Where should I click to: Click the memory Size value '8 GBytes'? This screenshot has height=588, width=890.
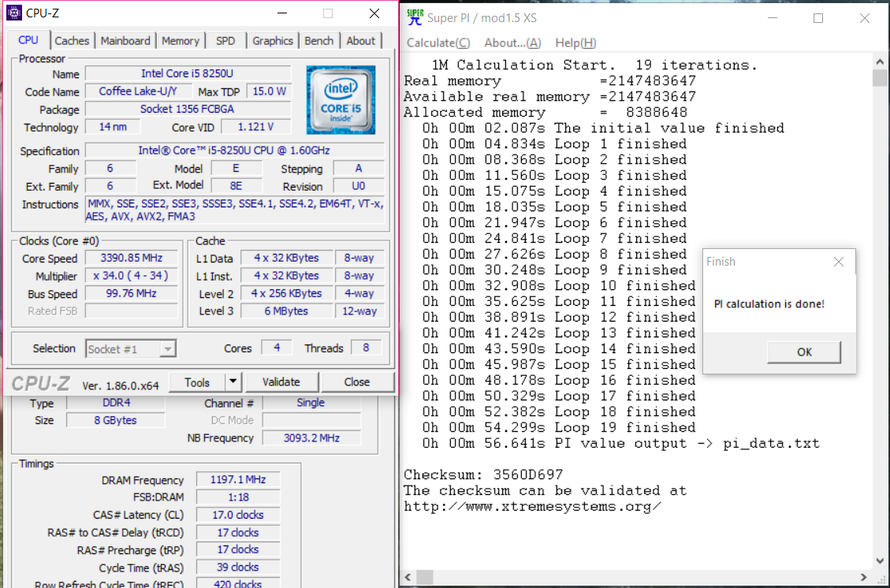click(117, 420)
